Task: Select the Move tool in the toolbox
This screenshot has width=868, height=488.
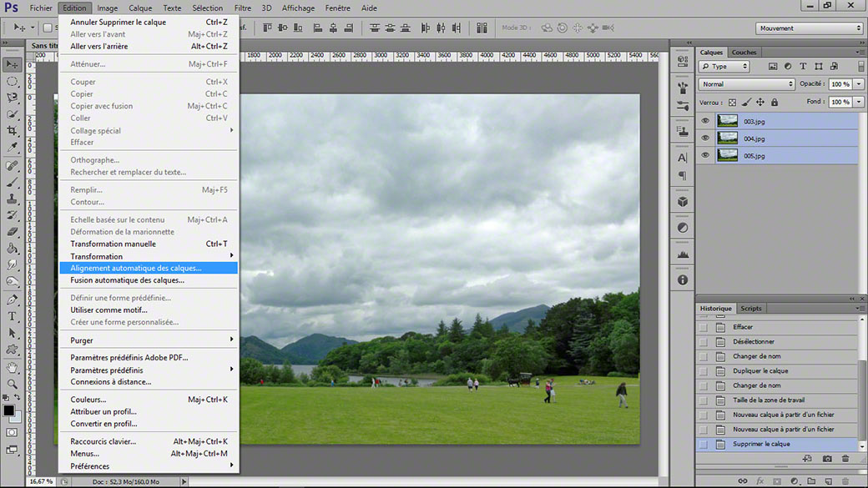Action: 12,65
